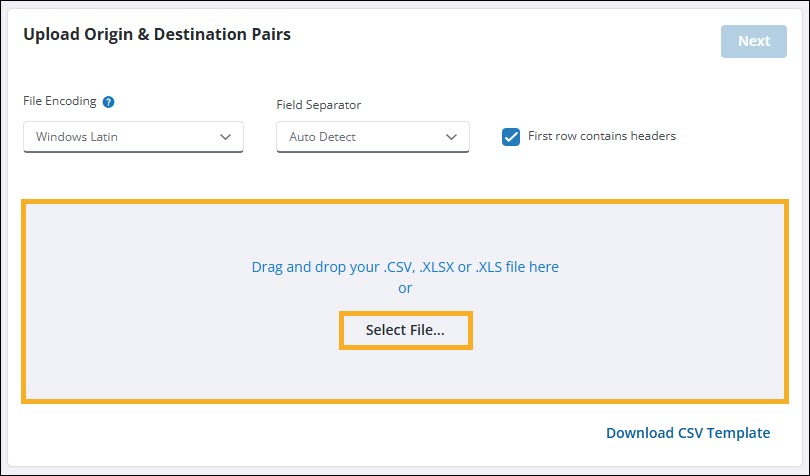Expand the Field Separator dropdown
Viewport: 810px width, 476px height.
coord(372,137)
